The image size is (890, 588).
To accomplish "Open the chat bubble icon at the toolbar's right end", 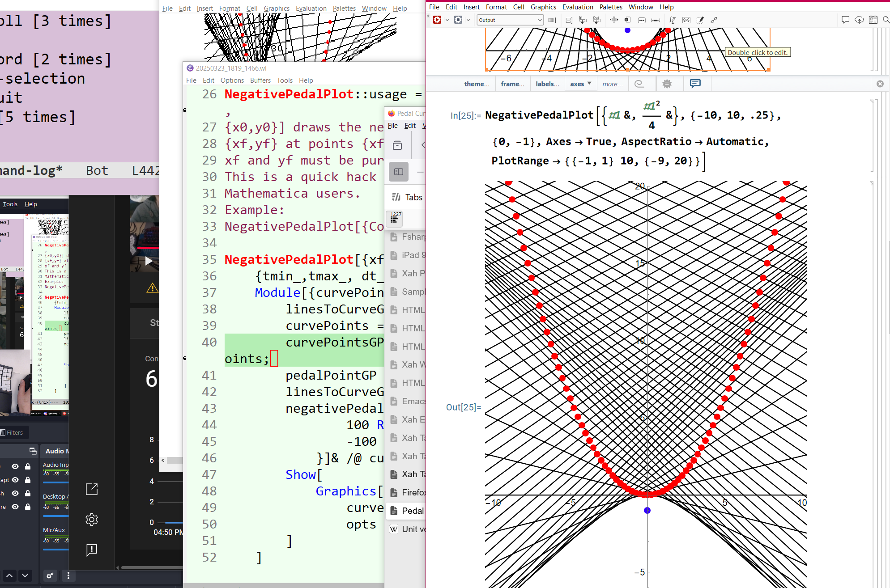I will click(845, 20).
